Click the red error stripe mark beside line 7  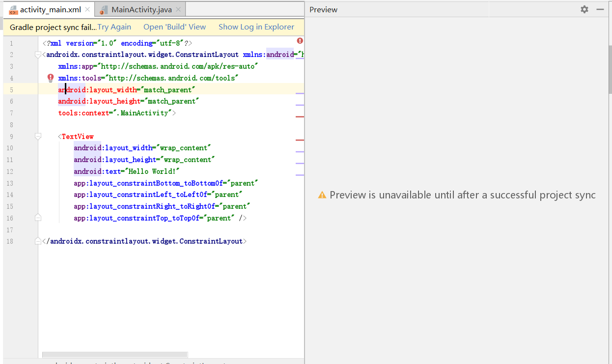pos(300,117)
